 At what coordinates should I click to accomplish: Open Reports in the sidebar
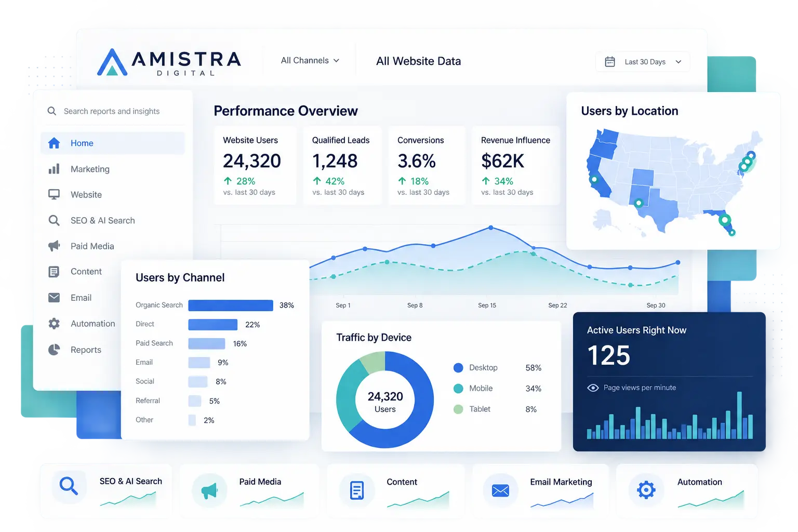pos(86,350)
